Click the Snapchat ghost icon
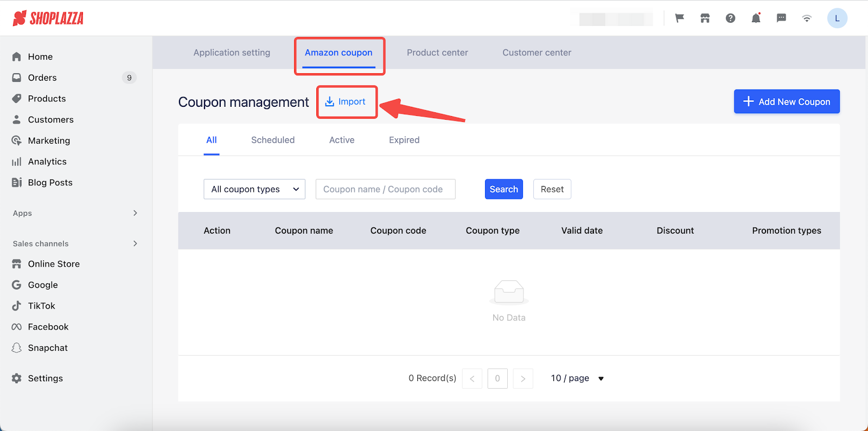Screen dimensions: 868x431 pos(17,348)
